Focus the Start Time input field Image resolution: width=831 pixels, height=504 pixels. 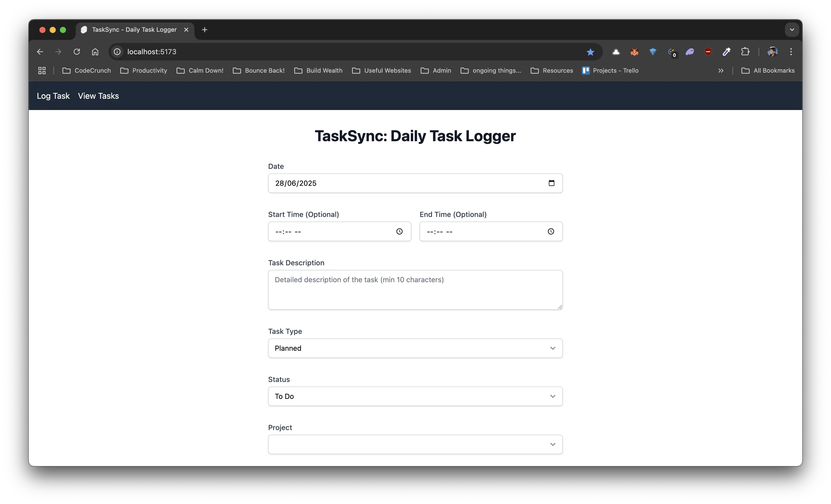tap(339, 232)
